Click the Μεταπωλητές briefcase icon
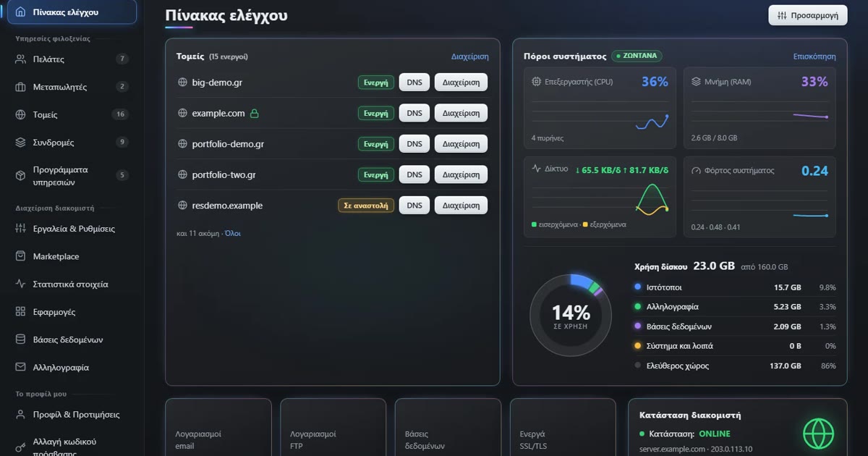Screen dimensions: 868x456 tap(20, 87)
